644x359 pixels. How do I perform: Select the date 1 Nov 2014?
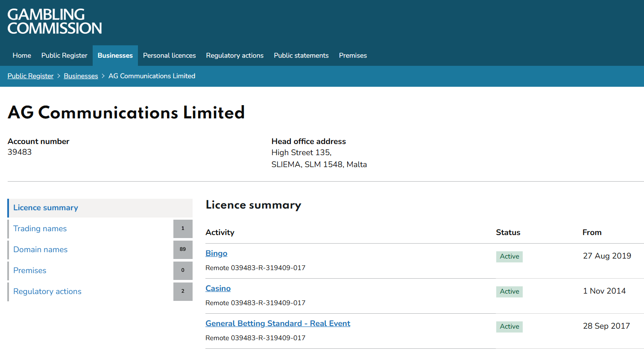click(x=604, y=291)
